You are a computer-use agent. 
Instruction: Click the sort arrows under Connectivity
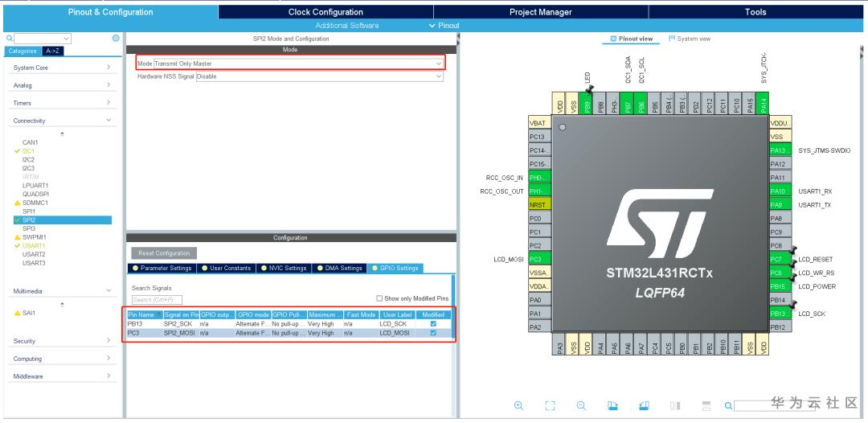[x=62, y=133]
